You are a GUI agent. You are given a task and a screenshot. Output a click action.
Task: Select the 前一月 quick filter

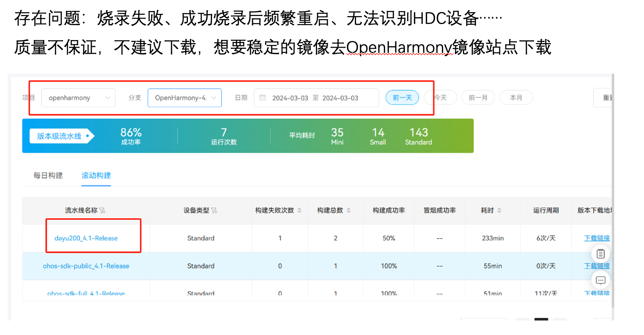click(x=478, y=98)
